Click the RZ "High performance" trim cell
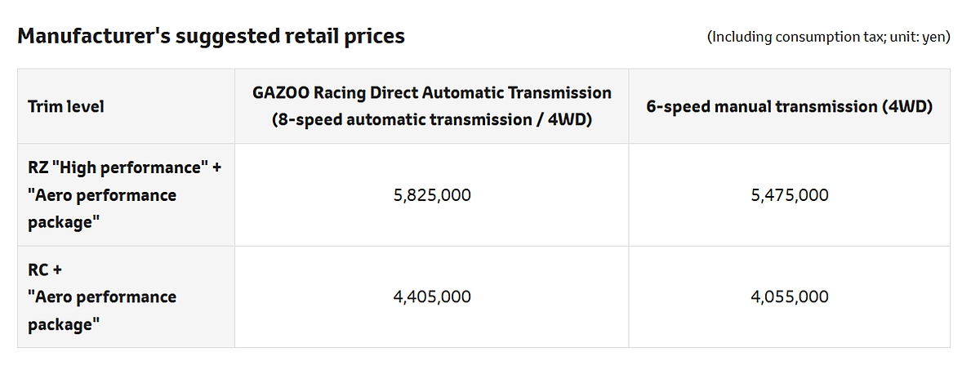Screen dimensions: 980x379 (126, 194)
